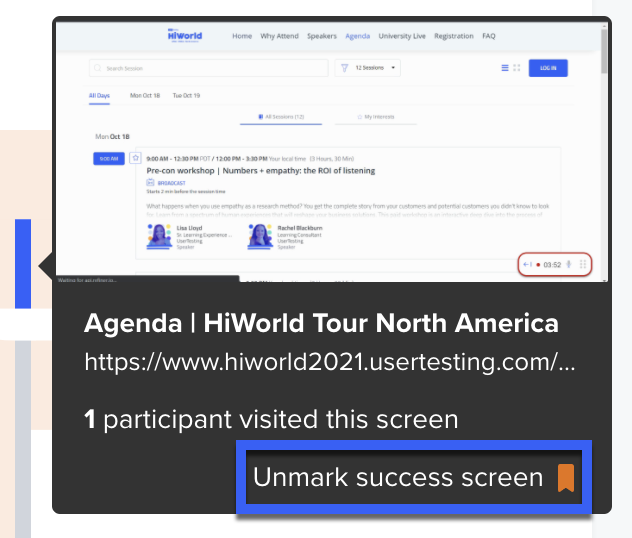This screenshot has width=632, height=538.
Task: Open the Why Attend nav item
Action: click(279, 36)
